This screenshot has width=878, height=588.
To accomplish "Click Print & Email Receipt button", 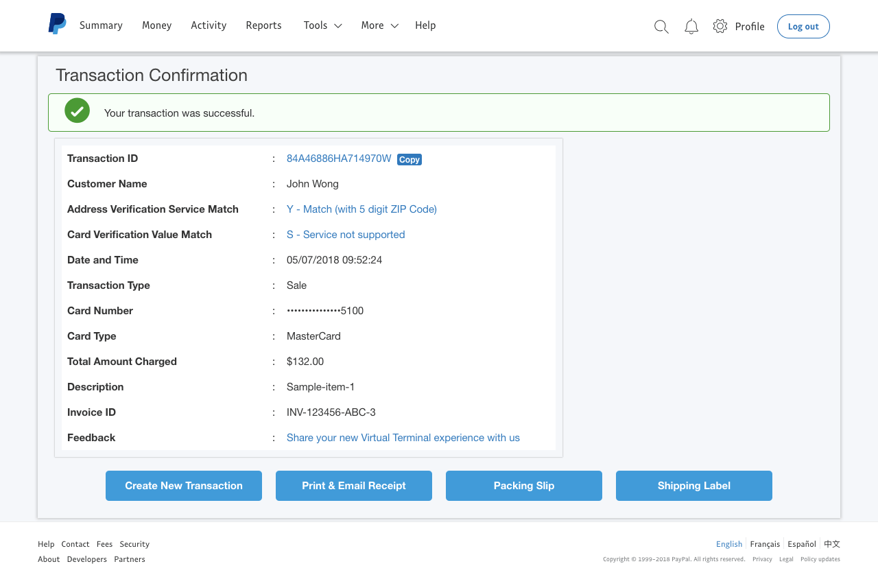I will (x=354, y=486).
